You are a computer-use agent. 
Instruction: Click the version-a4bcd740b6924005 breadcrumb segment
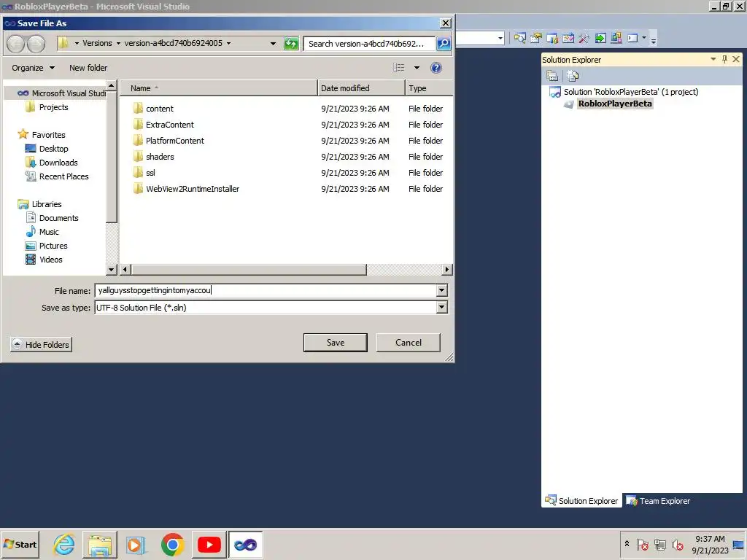click(x=174, y=43)
